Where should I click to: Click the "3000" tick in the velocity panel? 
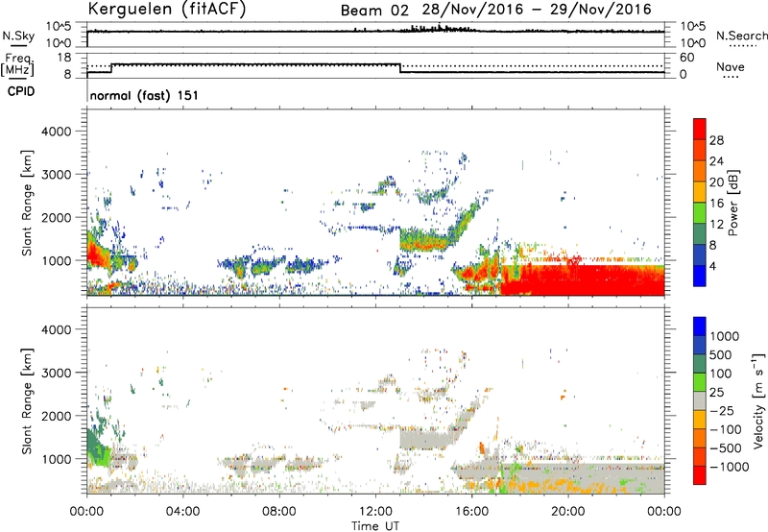pyautogui.click(x=56, y=373)
